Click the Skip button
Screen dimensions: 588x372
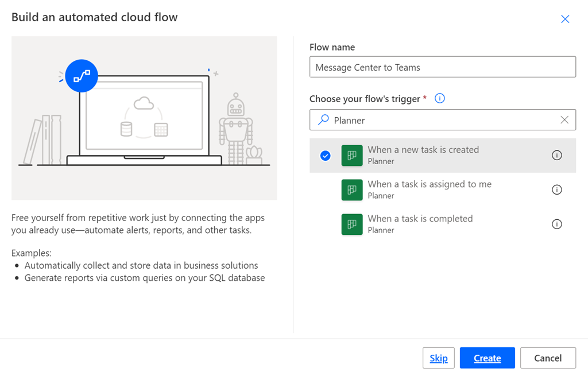[439, 358]
